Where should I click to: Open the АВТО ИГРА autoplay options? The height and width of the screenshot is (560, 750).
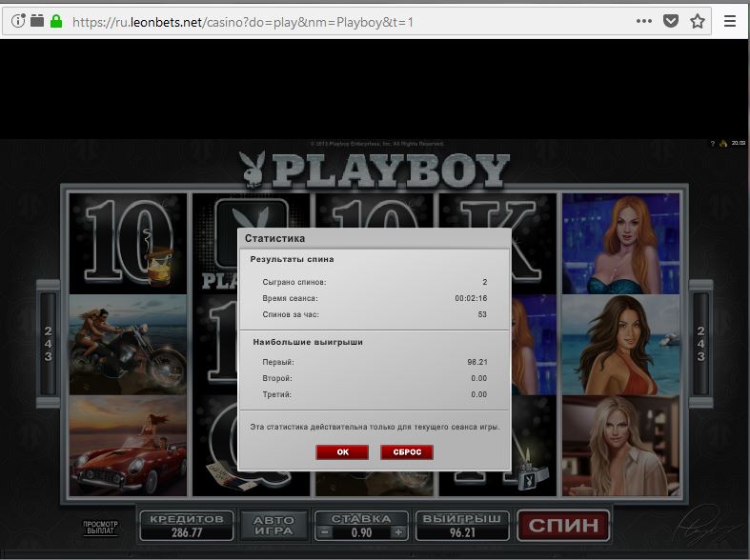click(274, 525)
